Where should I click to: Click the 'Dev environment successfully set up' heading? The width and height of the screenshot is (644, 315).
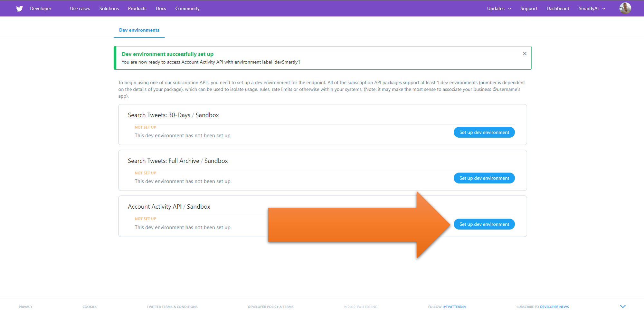[167, 54]
